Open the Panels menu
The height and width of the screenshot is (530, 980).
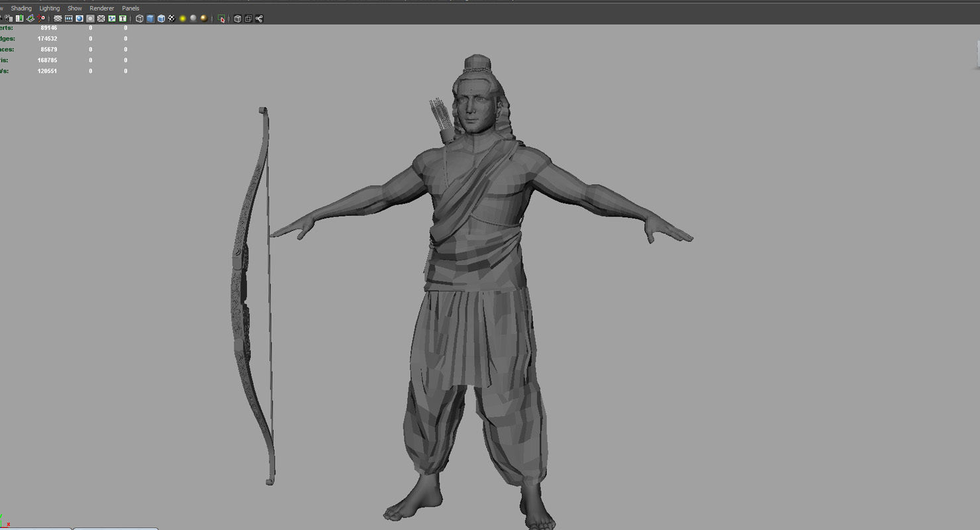(130, 8)
